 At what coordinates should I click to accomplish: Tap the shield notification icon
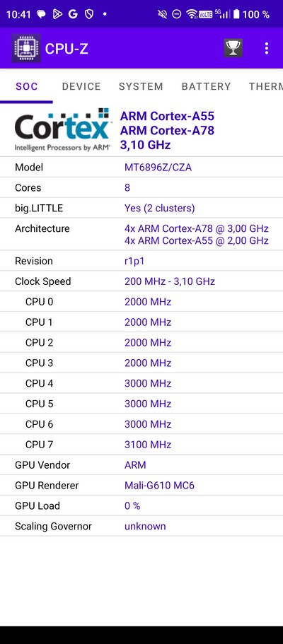click(x=89, y=14)
